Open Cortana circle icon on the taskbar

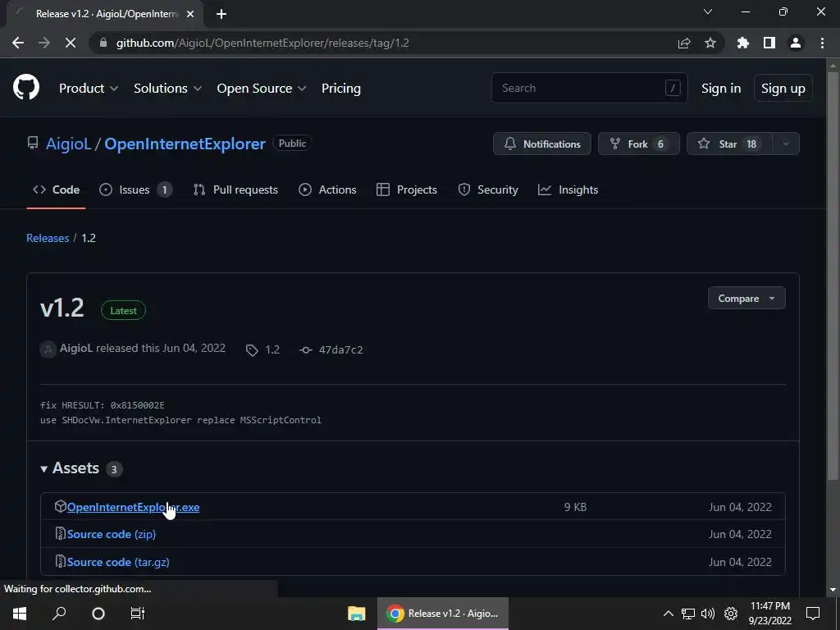[x=98, y=614]
